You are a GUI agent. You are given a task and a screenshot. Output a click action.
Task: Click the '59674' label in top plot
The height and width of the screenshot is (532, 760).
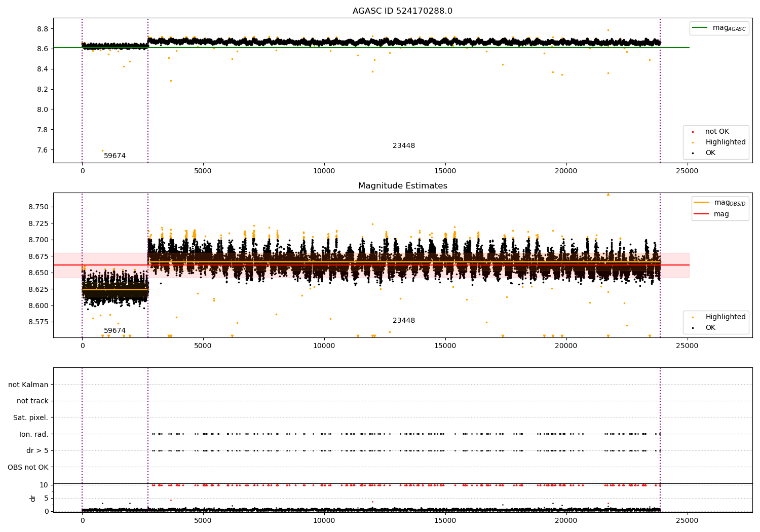(x=115, y=156)
